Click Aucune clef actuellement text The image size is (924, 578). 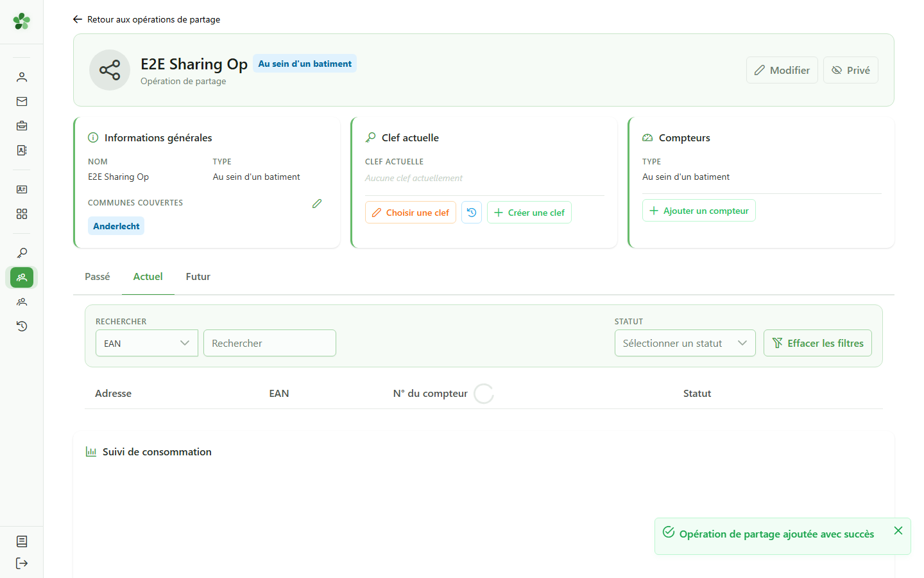(x=414, y=178)
